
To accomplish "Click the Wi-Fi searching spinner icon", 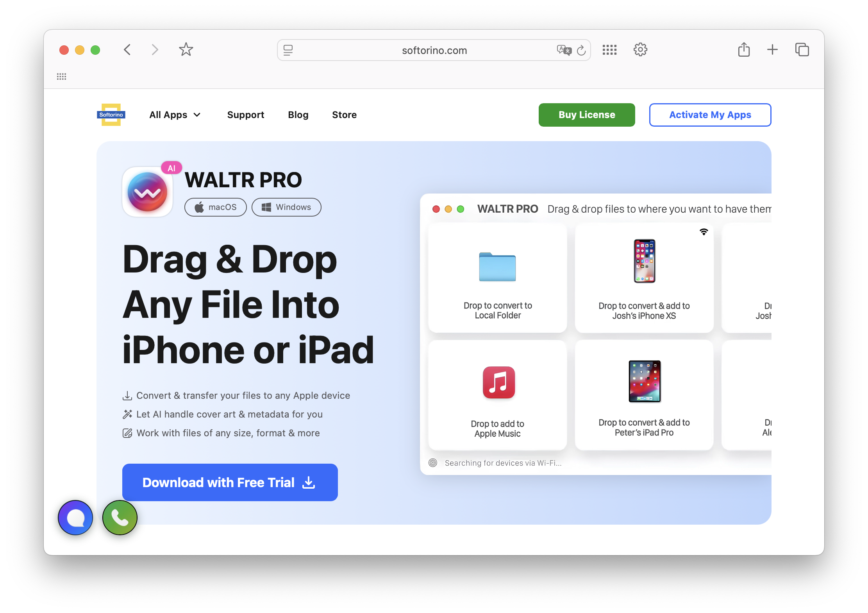I will [x=433, y=463].
